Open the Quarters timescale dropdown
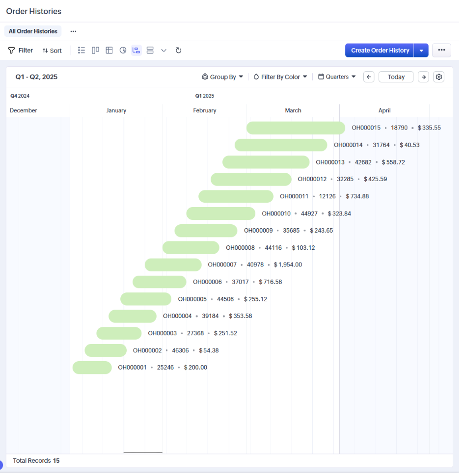 tap(337, 77)
